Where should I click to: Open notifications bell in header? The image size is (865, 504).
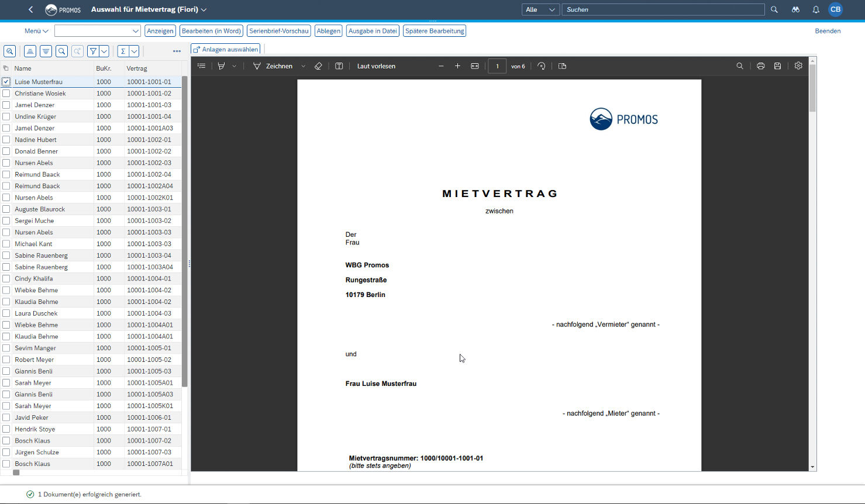815,9
